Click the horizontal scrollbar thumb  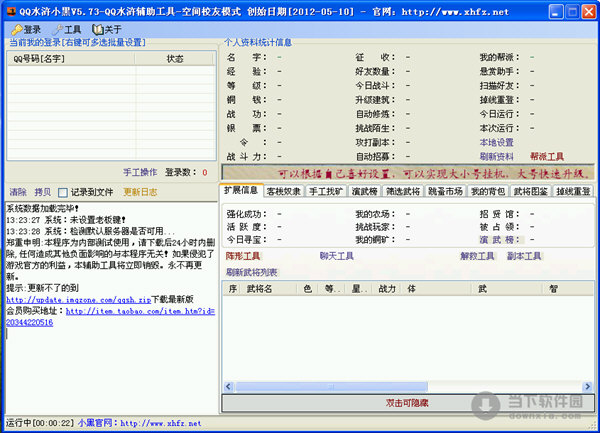[x=331, y=386]
